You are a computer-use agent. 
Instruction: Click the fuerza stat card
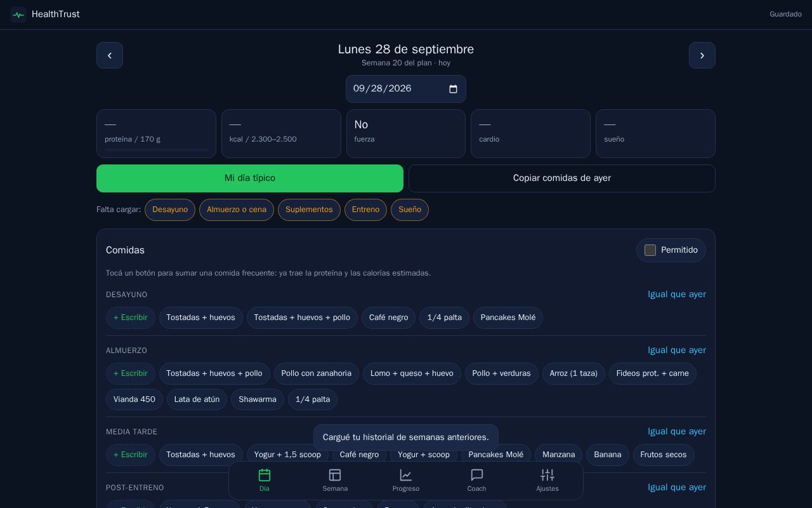406,133
